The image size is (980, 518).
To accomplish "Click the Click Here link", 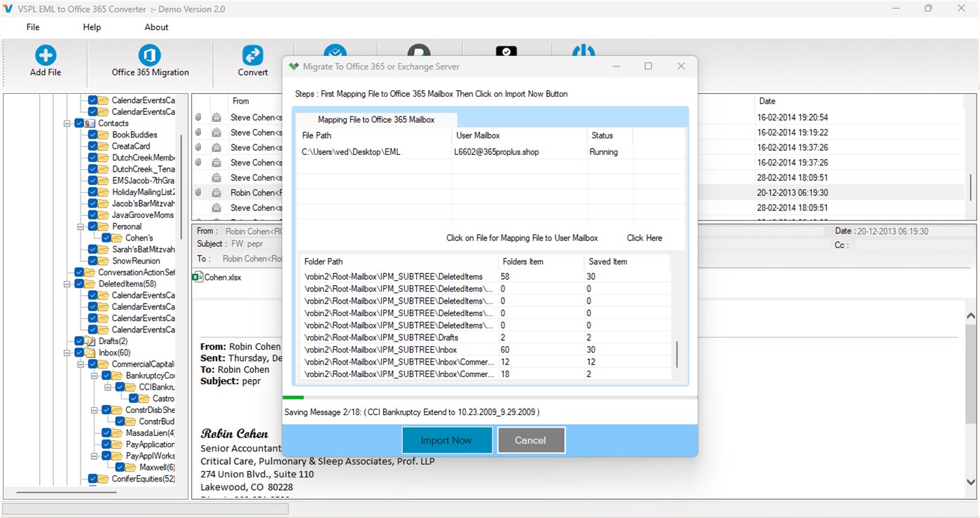I will pos(643,238).
